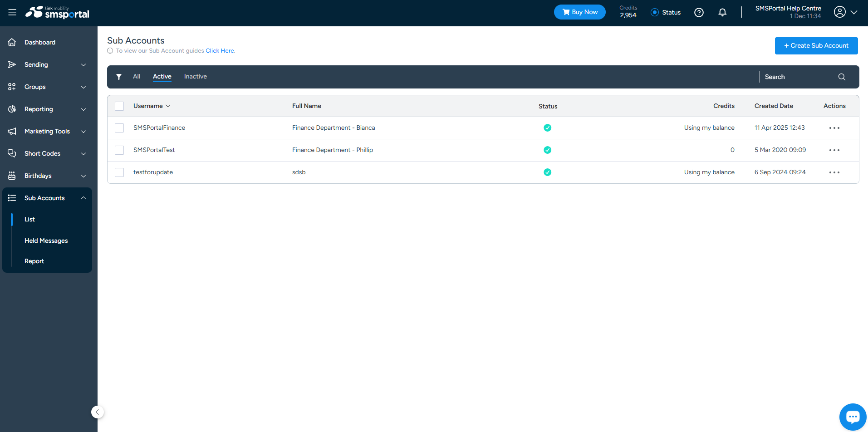Click the Full Name column header
The height and width of the screenshot is (432, 868).
(307, 106)
